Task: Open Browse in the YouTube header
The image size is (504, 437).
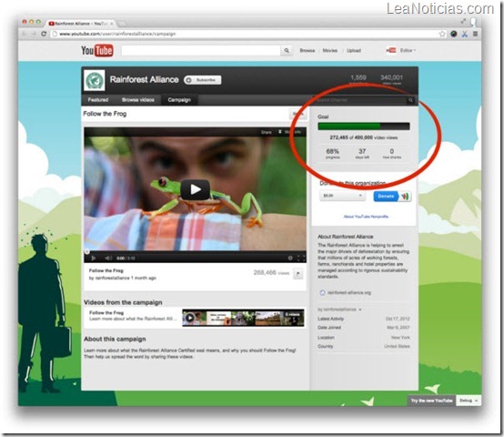Action: pyautogui.click(x=307, y=50)
